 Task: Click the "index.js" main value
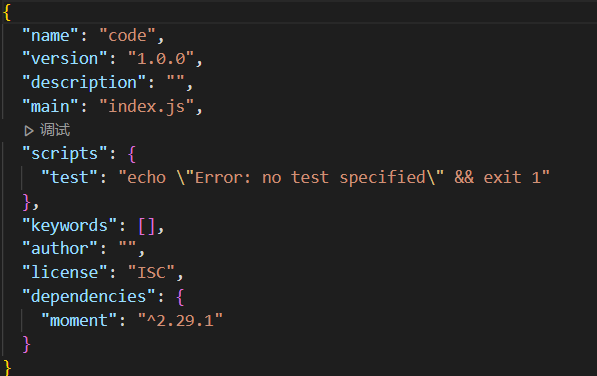(147, 106)
